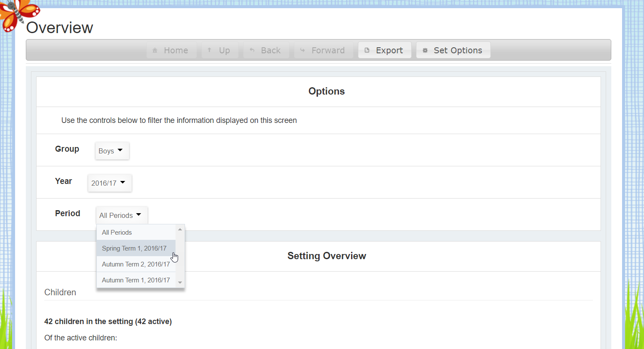Click the Options section heading
644x349 pixels.
327,91
